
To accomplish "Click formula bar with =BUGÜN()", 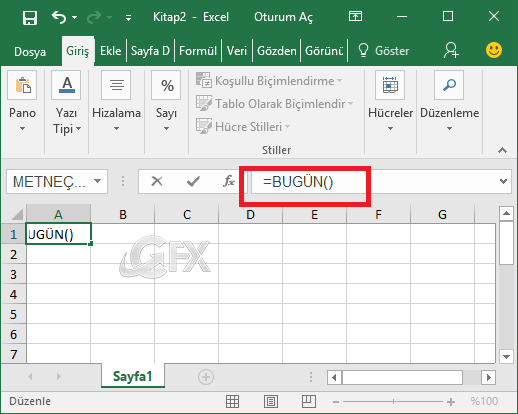I will click(x=373, y=182).
